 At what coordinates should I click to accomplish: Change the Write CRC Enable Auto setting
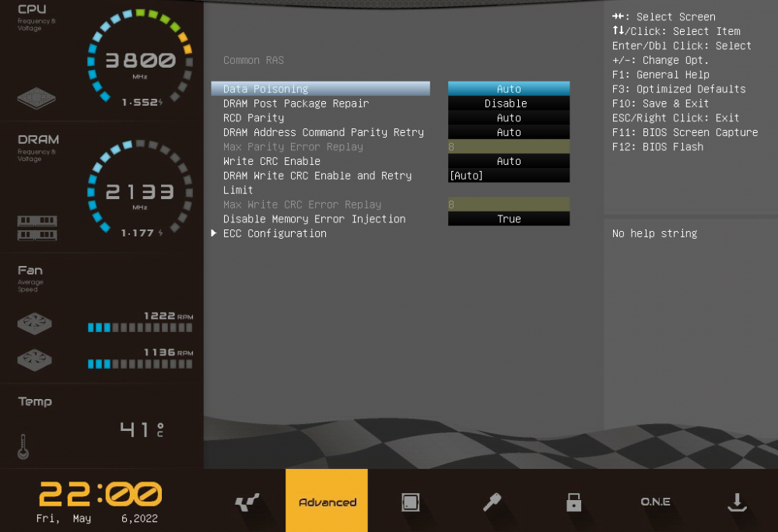(x=509, y=161)
